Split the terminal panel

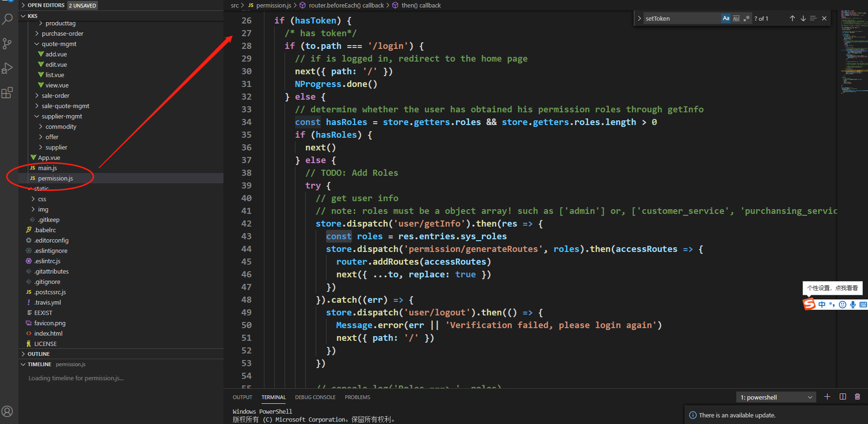click(x=843, y=397)
